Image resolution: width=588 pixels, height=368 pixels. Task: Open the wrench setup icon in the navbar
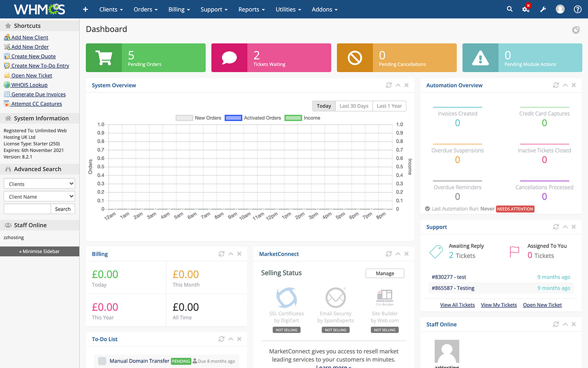pos(543,9)
